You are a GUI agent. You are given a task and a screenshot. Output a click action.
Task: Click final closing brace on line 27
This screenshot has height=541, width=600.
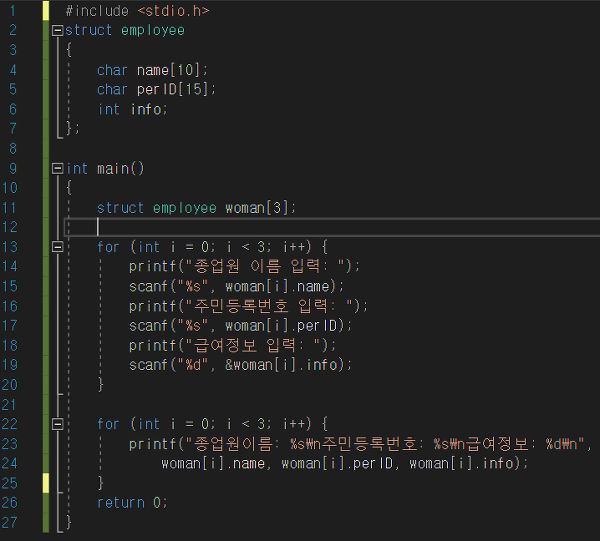(68, 522)
